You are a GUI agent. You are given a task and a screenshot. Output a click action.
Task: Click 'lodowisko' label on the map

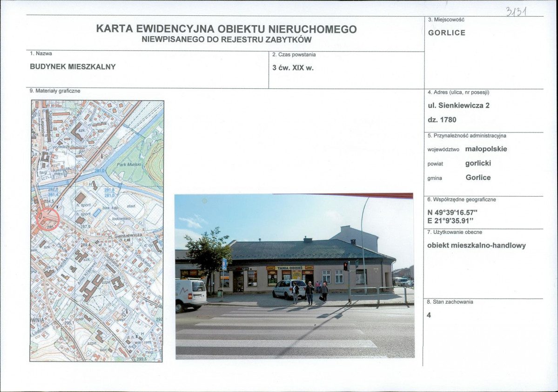point(121,219)
